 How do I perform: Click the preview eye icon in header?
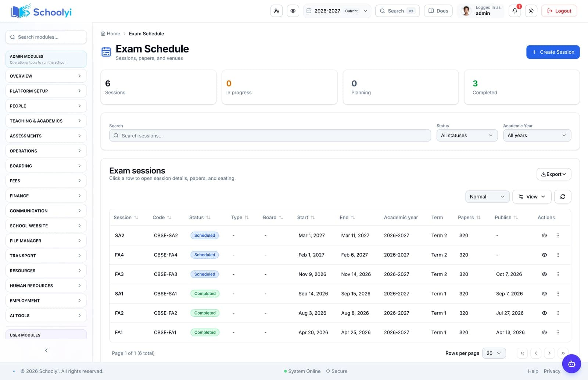[293, 11]
